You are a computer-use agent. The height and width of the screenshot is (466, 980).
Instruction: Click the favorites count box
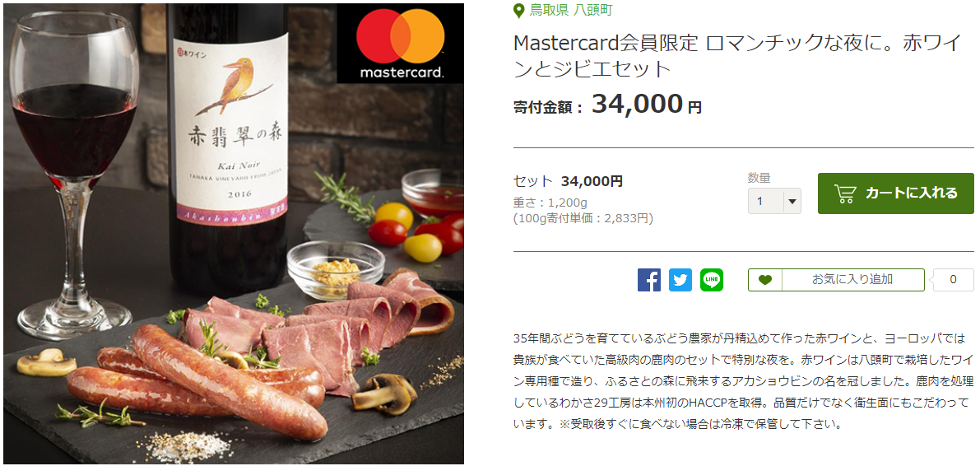coord(953,280)
